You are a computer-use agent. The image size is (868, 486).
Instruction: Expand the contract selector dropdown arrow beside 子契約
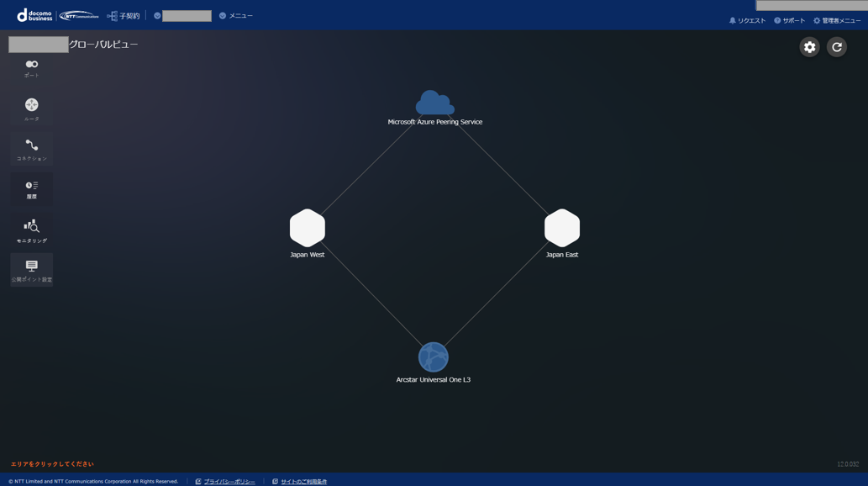tap(157, 15)
